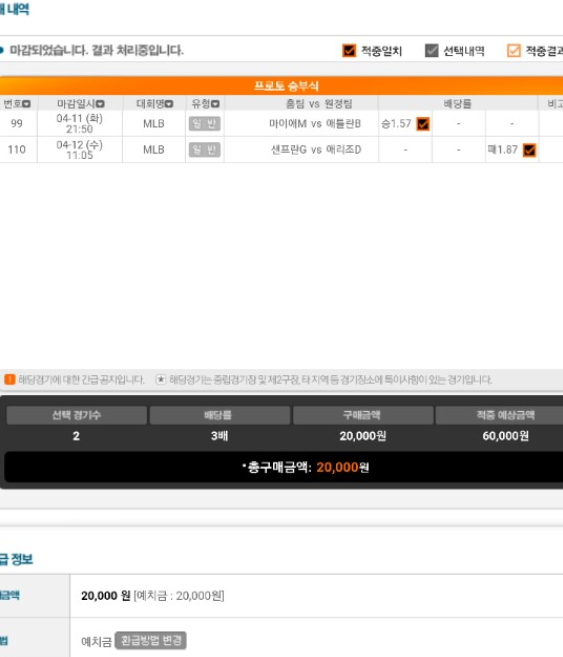The height and width of the screenshot is (657, 563).
Task: Click the 04-11 (화) 21:50 deadline cell
Action: [80, 124]
